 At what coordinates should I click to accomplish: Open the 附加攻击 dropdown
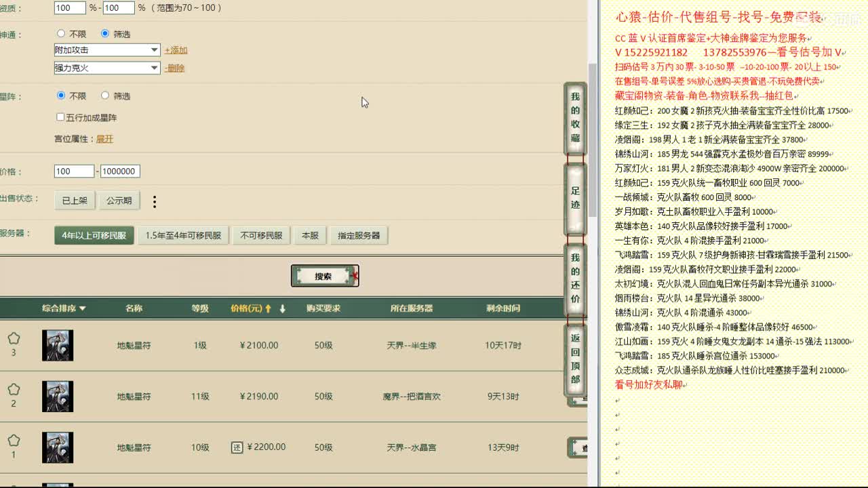pyautogui.click(x=107, y=50)
